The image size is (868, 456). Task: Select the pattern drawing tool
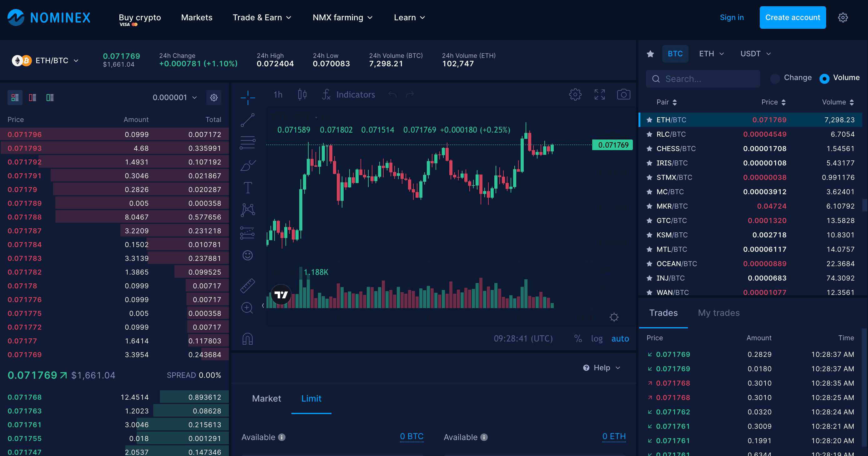click(x=248, y=210)
